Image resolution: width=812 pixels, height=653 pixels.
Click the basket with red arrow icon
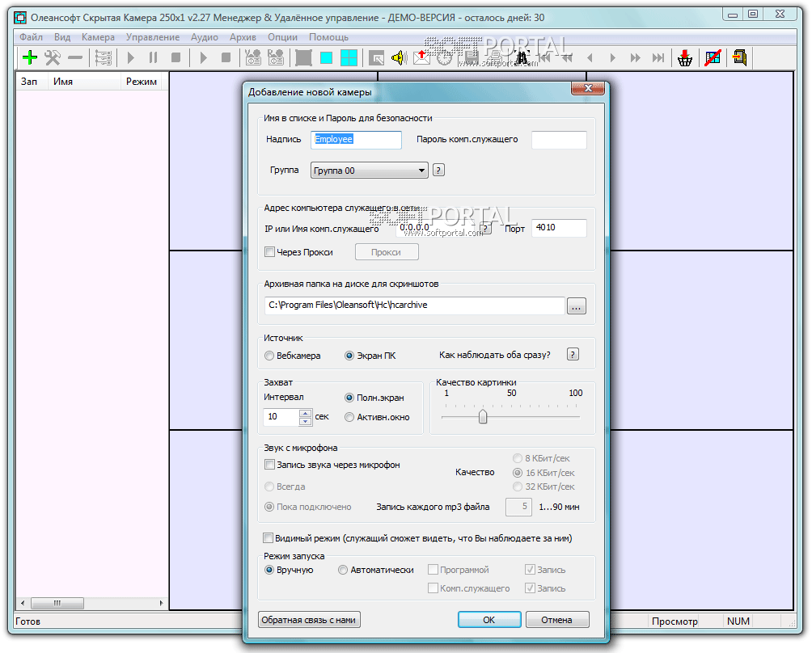point(685,57)
